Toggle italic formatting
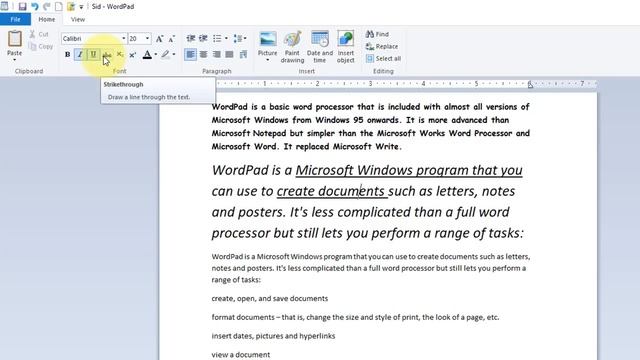Viewport: 640px width, 360px height. click(x=80, y=54)
